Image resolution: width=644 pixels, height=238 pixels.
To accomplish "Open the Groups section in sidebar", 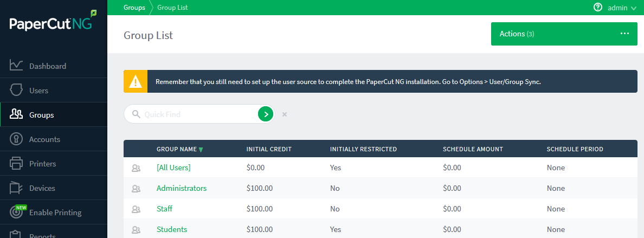I will (42, 115).
